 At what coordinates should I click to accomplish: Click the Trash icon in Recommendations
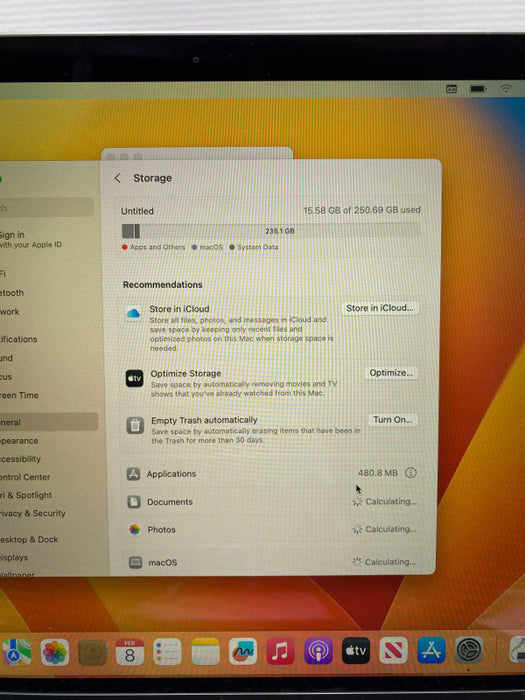pos(135,425)
